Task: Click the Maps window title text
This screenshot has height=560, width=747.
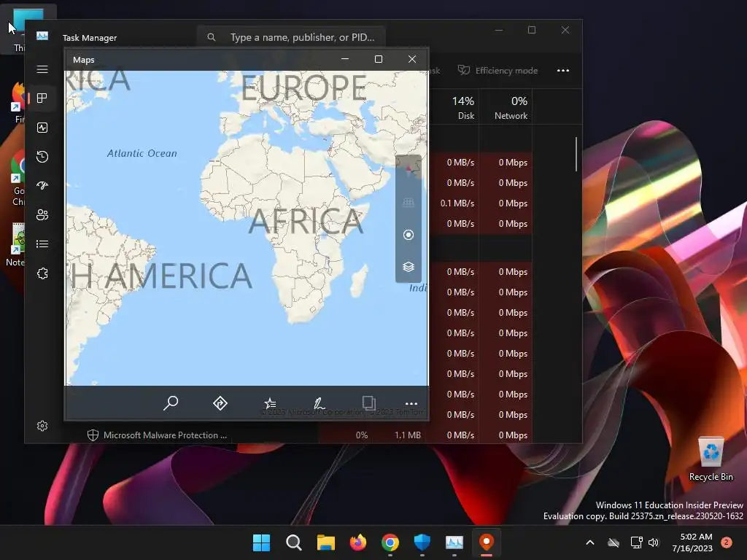Action: pos(84,60)
